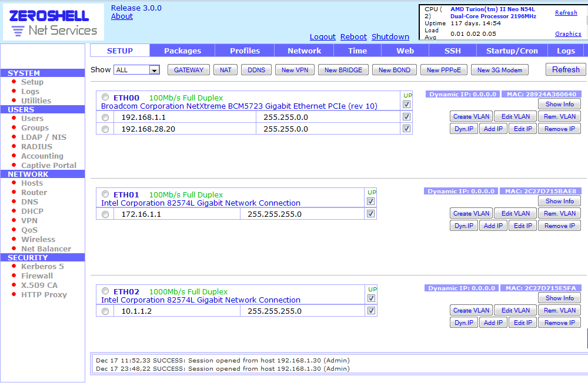Click the New PPPoE button
This screenshot has width=588, height=386.
[x=443, y=70]
